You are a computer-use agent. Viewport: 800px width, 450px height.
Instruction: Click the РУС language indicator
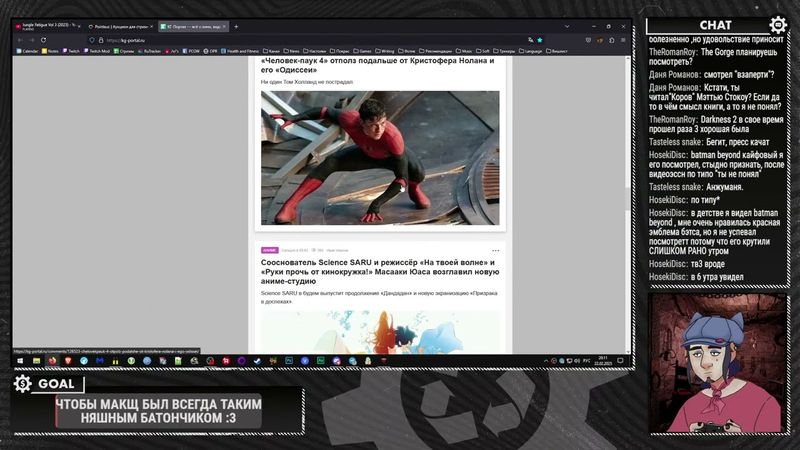(587, 361)
